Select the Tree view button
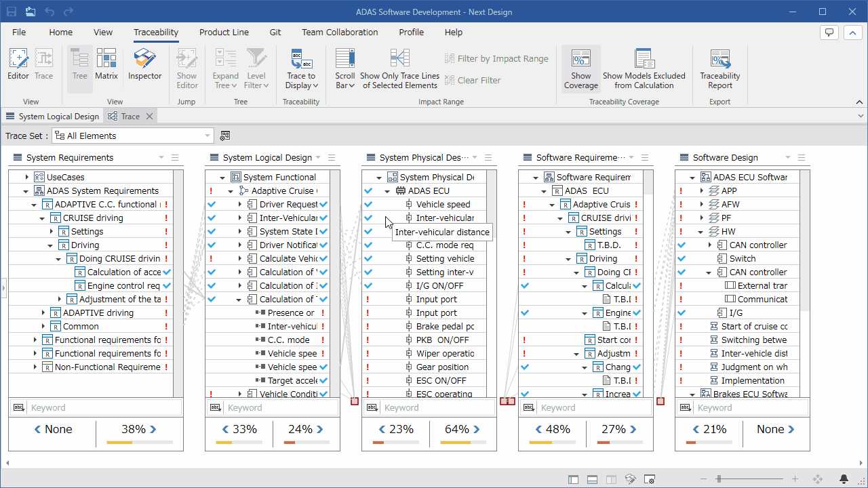This screenshot has height=488, width=868. (80, 68)
